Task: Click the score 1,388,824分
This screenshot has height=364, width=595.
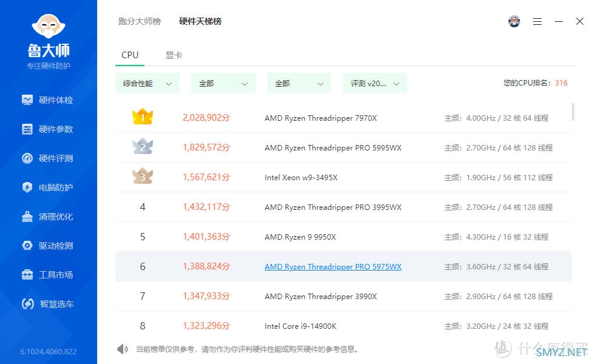Action: coord(206,266)
